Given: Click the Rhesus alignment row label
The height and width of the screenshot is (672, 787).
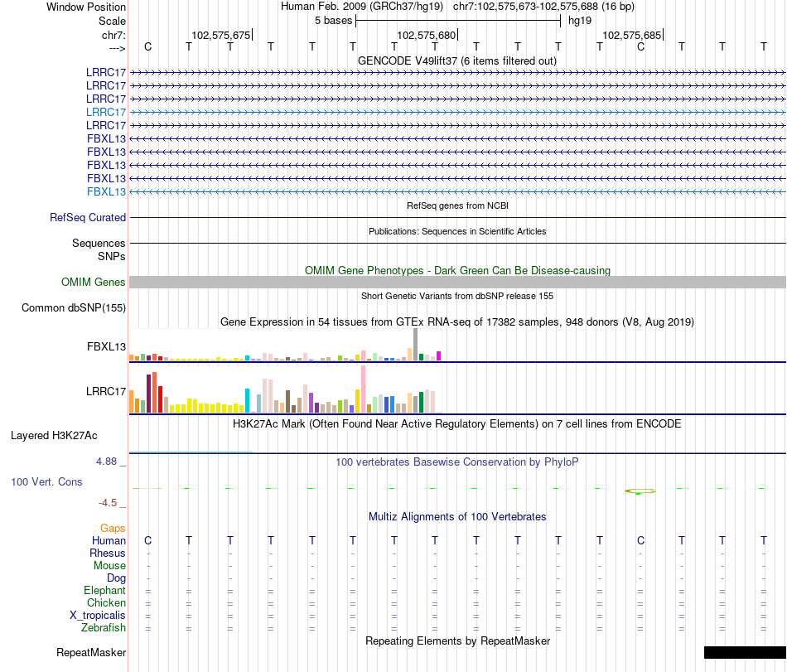Looking at the screenshot, I should (108, 553).
